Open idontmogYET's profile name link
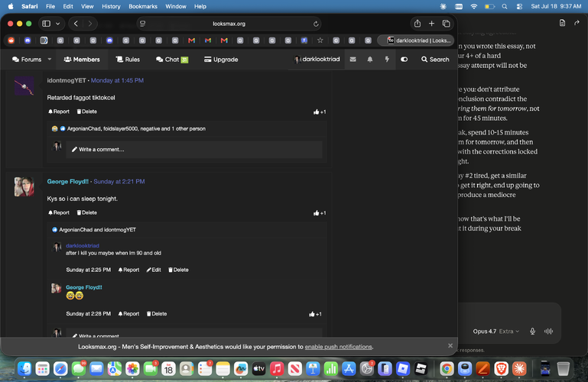588x382 pixels. pyautogui.click(x=67, y=80)
